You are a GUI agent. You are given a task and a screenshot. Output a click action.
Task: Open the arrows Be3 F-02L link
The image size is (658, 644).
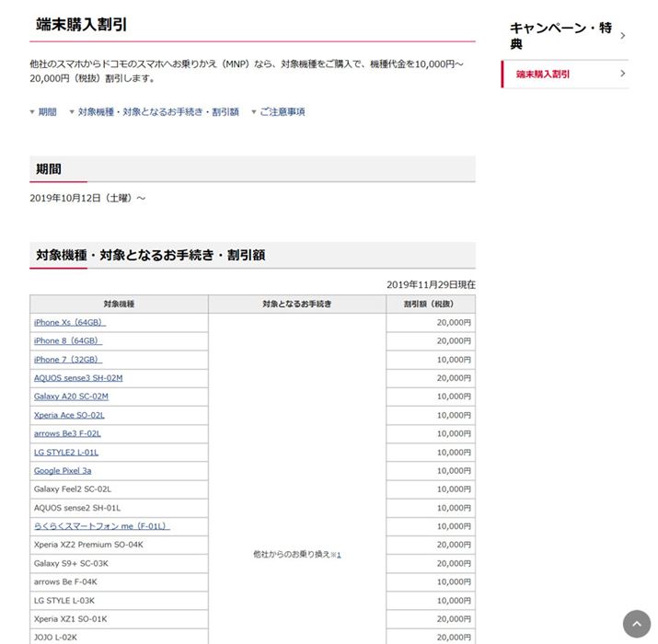click(67, 433)
